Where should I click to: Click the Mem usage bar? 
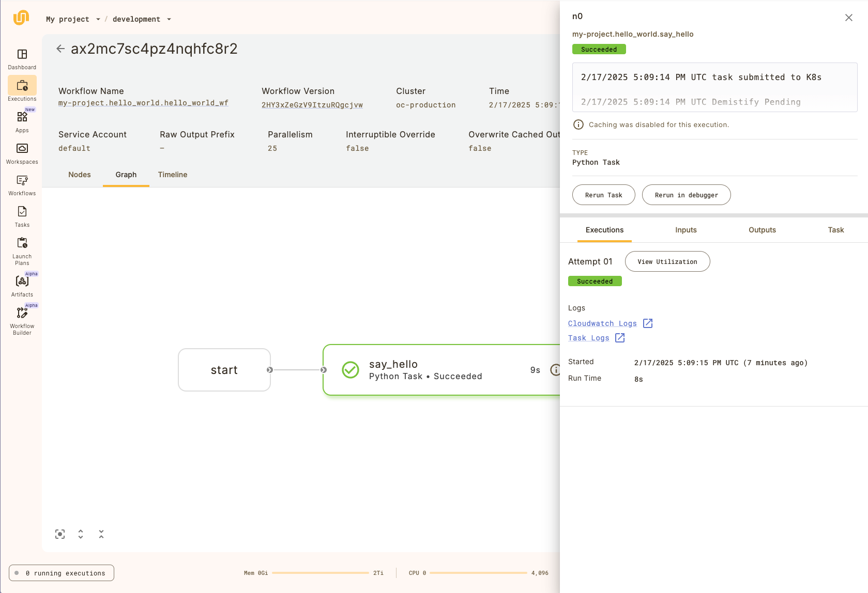(321, 573)
